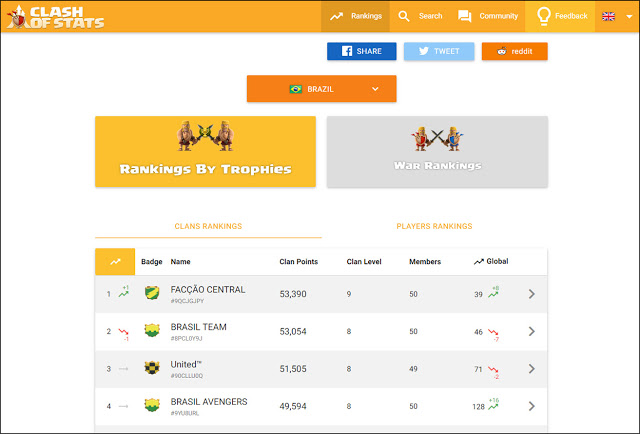Click the 53,054 clan points value
The height and width of the screenshot is (434, 640).
pyautogui.click(x=293, y=332)
